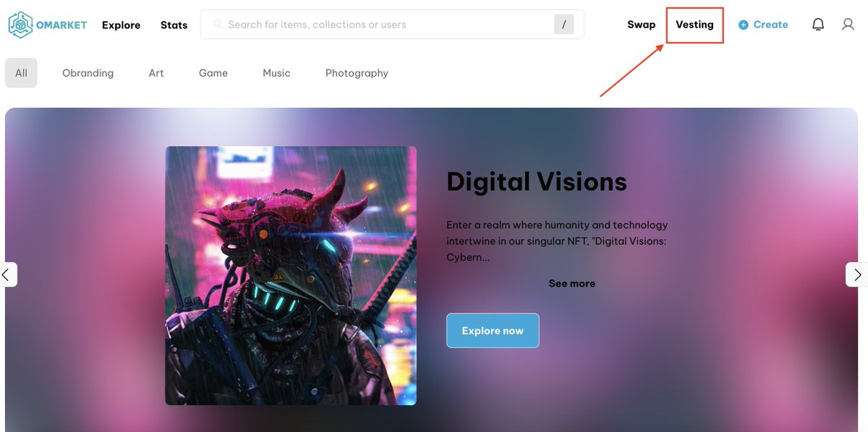
Task: Open the Digital Visions cyberpunk artwork thumbnail
Action: (x=291, y=276)
